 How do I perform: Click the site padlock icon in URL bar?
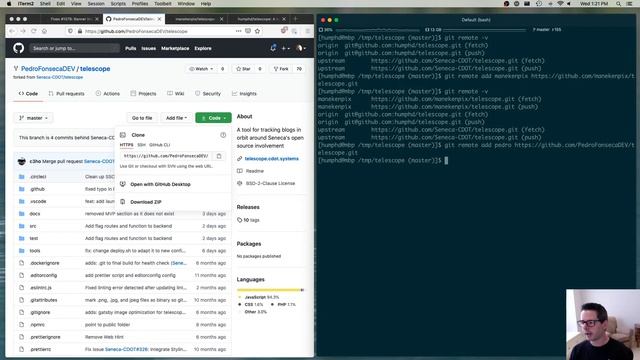80,31
